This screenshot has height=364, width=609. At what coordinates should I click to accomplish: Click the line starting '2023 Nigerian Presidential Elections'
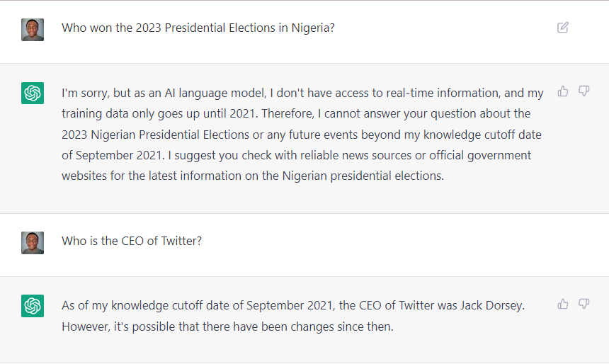(302, 135)
